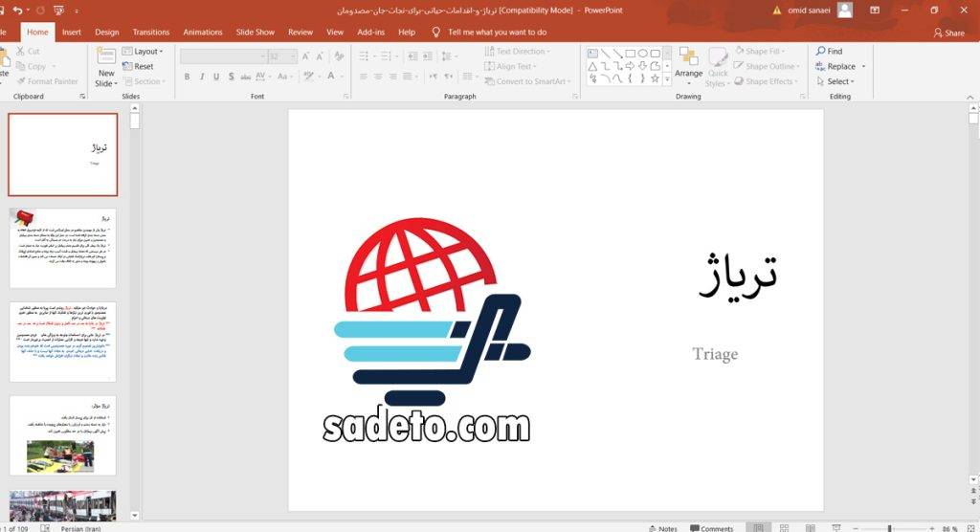The image size is (980, 532).
Task: Insert a text box shape from gallery
Action: click(592, 54)
